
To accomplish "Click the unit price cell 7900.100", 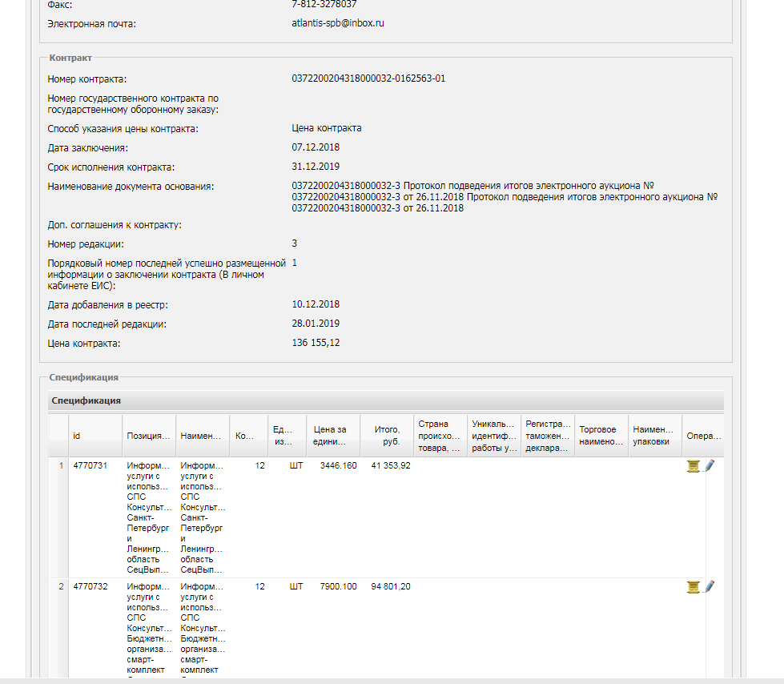I will (339, 586).
